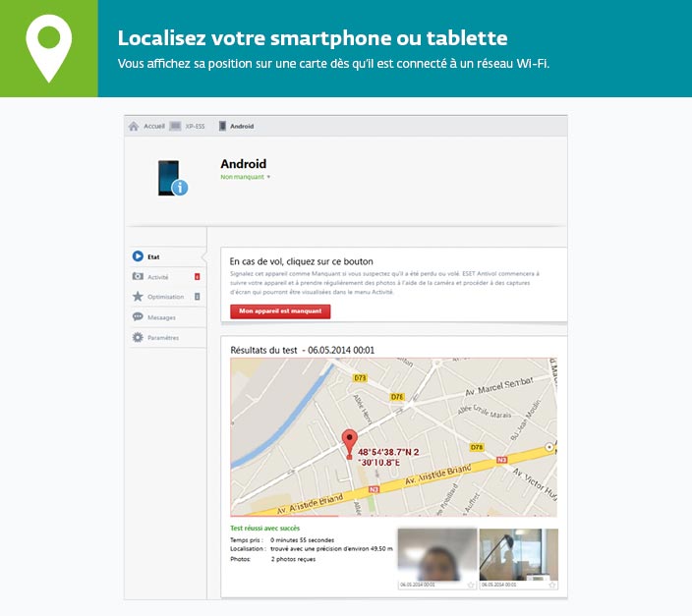Expand the Non manquant status dropdown

(246, 177)
